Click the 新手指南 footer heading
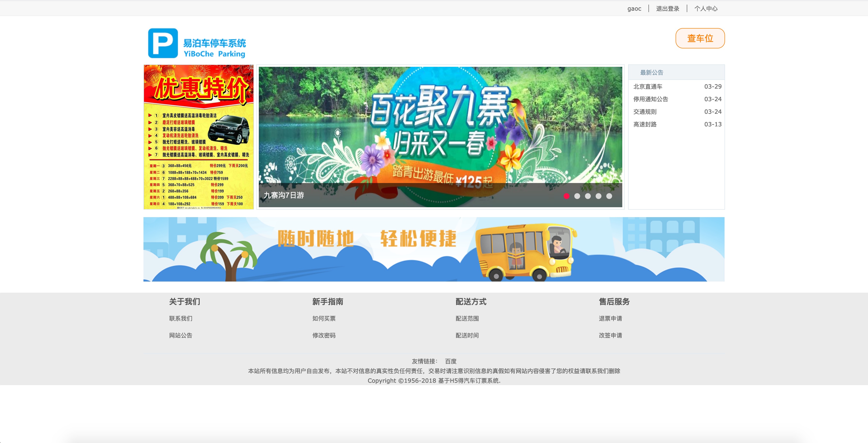The height and width of the screenshot is (443, 868). [328, 302]
